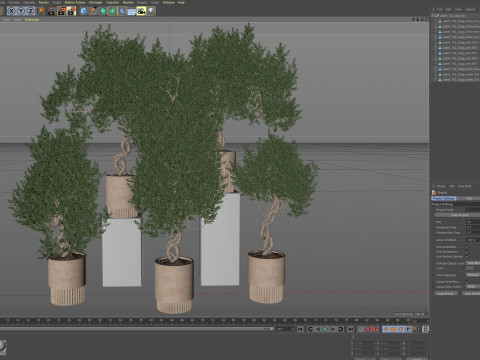The width and height of the screenshot is (480, 360).
Task: Select the material sphere thumbnail
Action: point(2,347)
